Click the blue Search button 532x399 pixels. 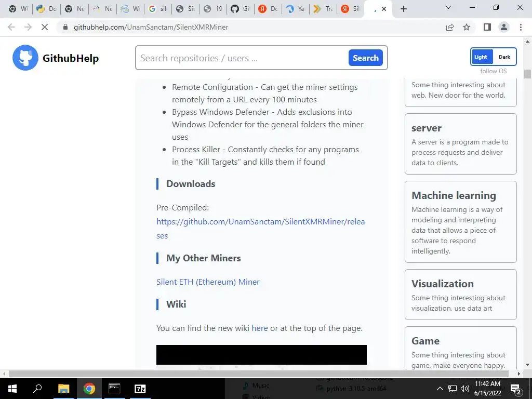point(365,58)
